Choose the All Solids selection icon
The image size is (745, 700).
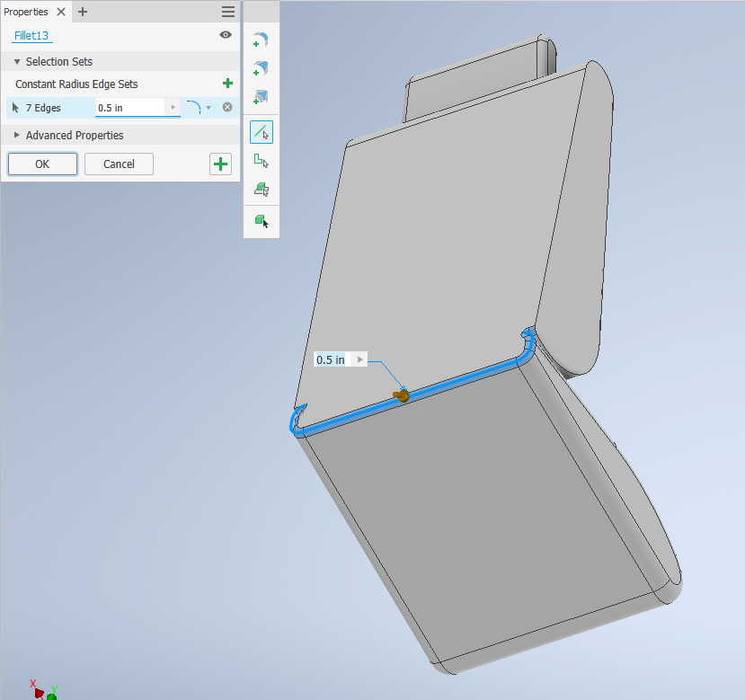(262, 221)
